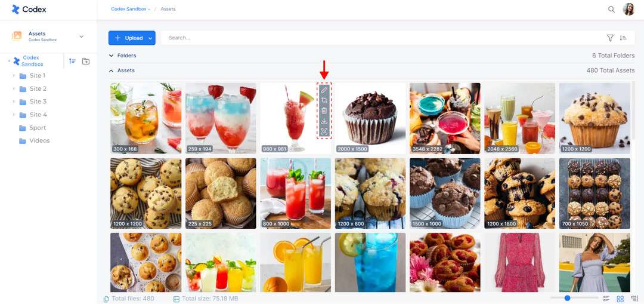Delete asset using the trash icon
Screen dimensions: 644x304
[324, 110]
